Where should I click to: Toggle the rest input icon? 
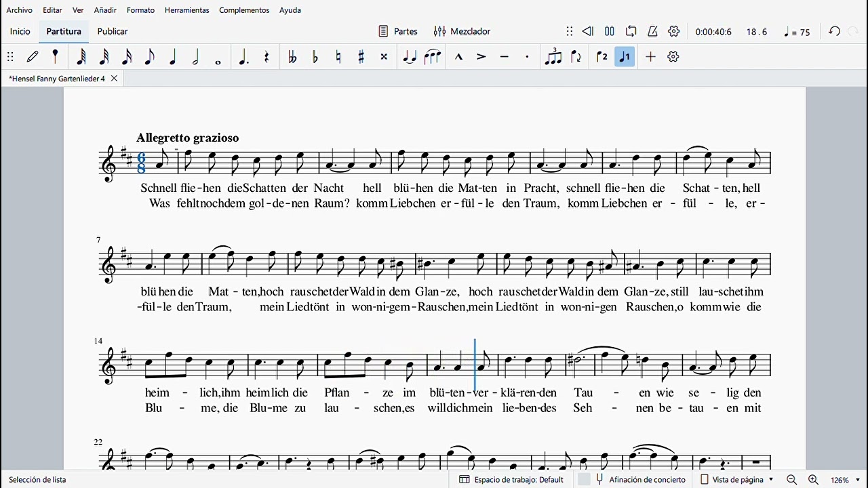coord(267,57)
